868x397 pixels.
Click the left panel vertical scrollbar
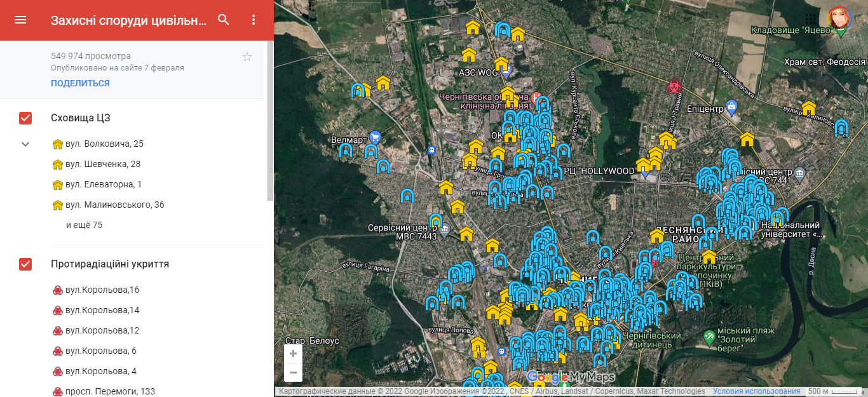pyautogui.click(x=270, y=121)
